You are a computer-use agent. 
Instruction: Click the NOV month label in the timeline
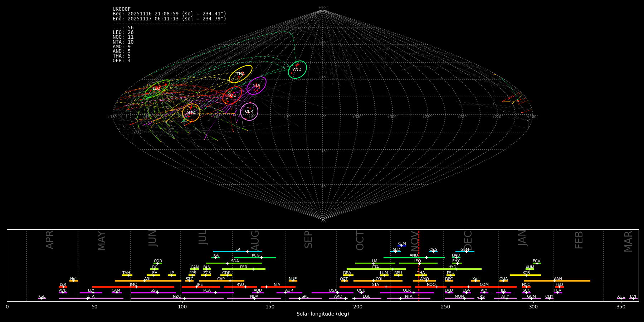[414, 240]
